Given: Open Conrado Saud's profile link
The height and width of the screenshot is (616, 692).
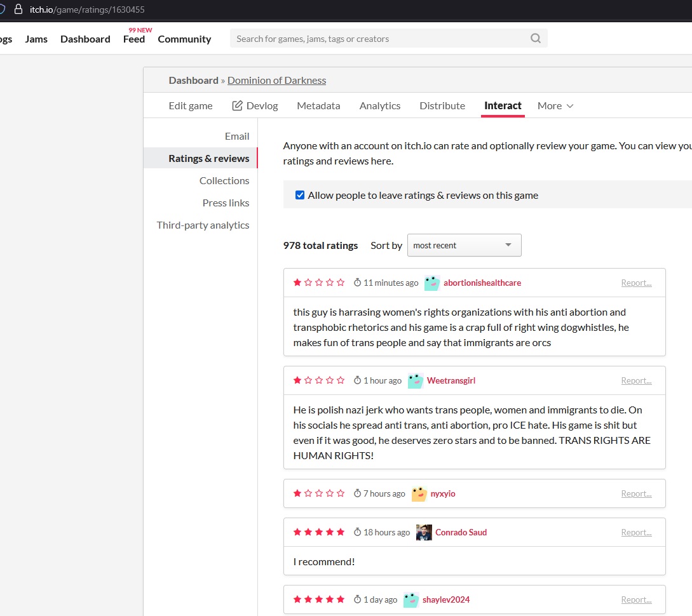Looking at the screenshot, I should click(461, 532).
